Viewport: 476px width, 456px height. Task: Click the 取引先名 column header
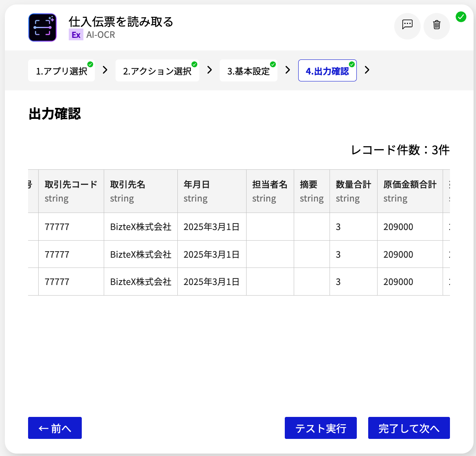(140, 191)
